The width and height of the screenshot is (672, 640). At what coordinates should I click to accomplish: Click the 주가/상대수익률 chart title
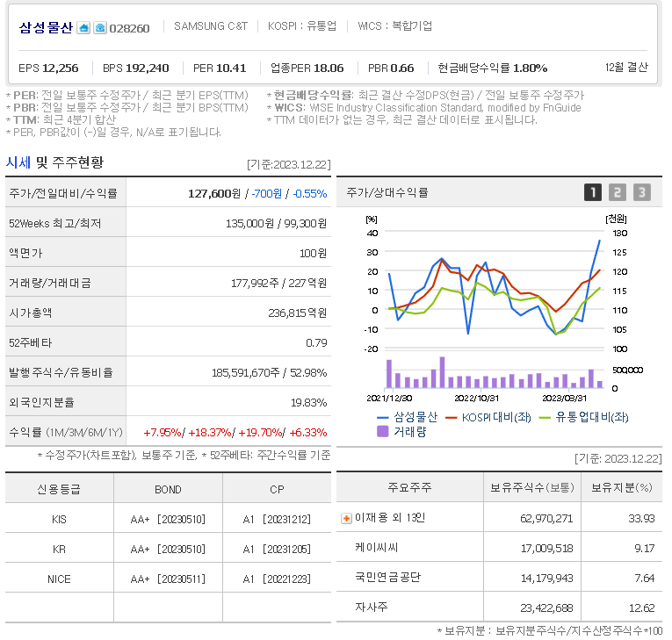point(387,193)
